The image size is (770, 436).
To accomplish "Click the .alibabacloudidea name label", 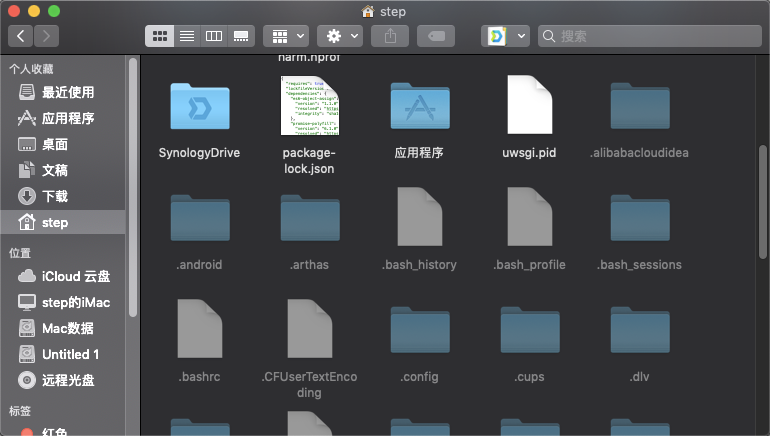I will coord(639,153).
